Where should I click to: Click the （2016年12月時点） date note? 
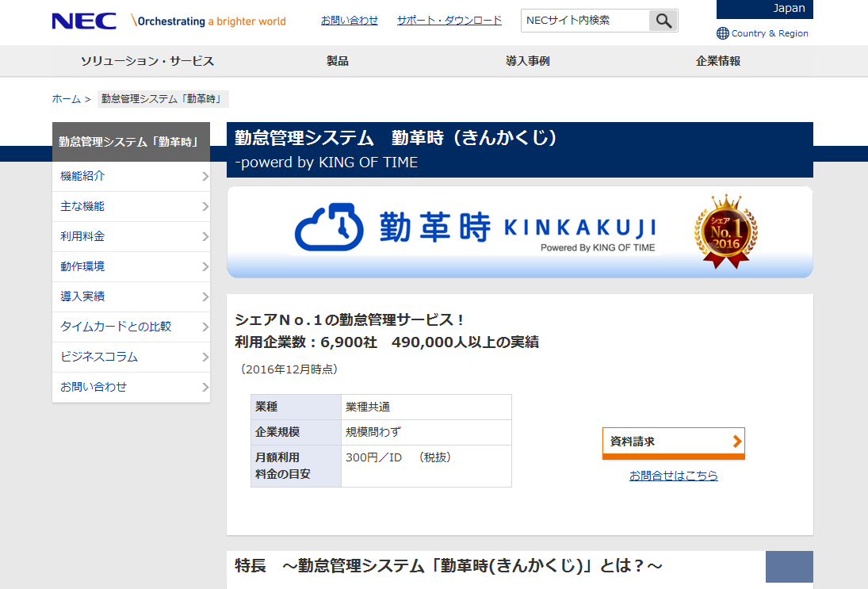289,369
